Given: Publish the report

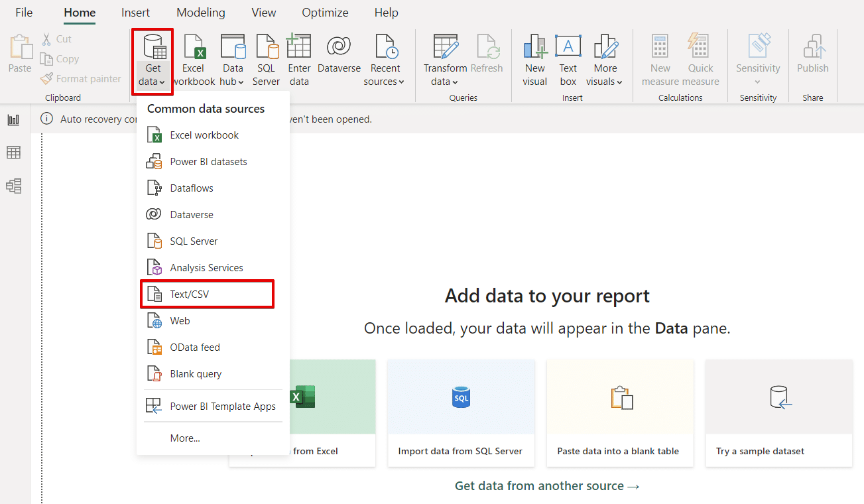Looking at the screenshot, I should 812,59.
